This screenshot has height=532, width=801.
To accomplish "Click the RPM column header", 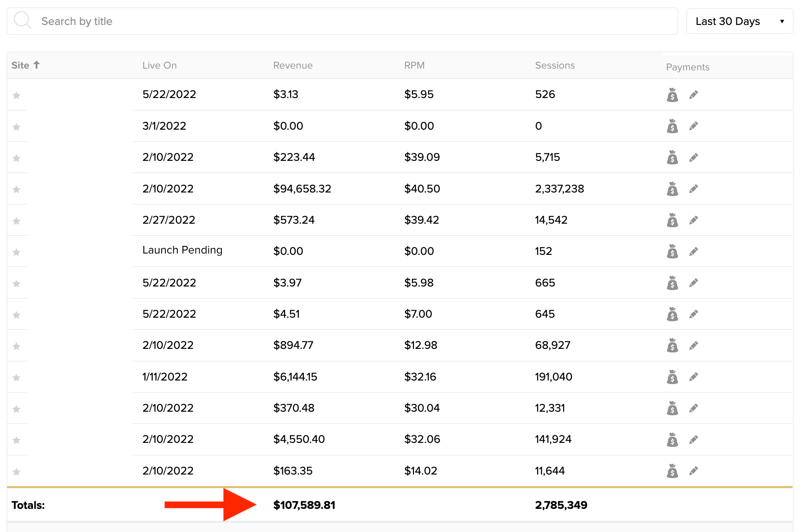I will point(414,65).
